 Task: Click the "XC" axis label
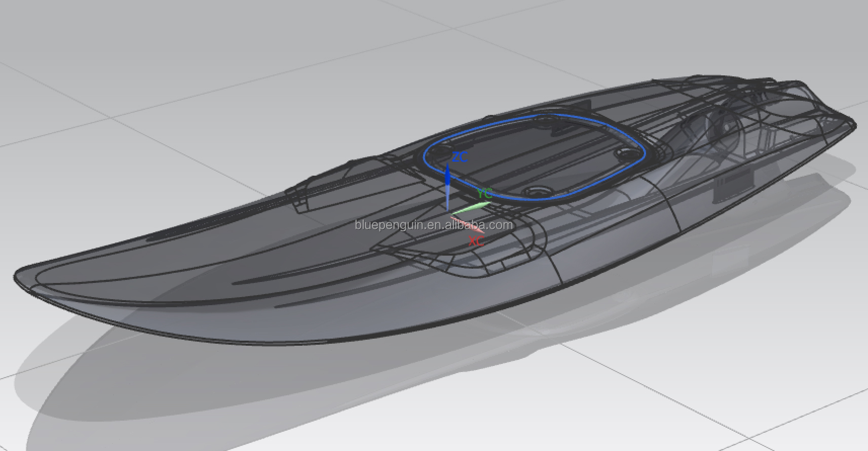click(x=476, y=241)
